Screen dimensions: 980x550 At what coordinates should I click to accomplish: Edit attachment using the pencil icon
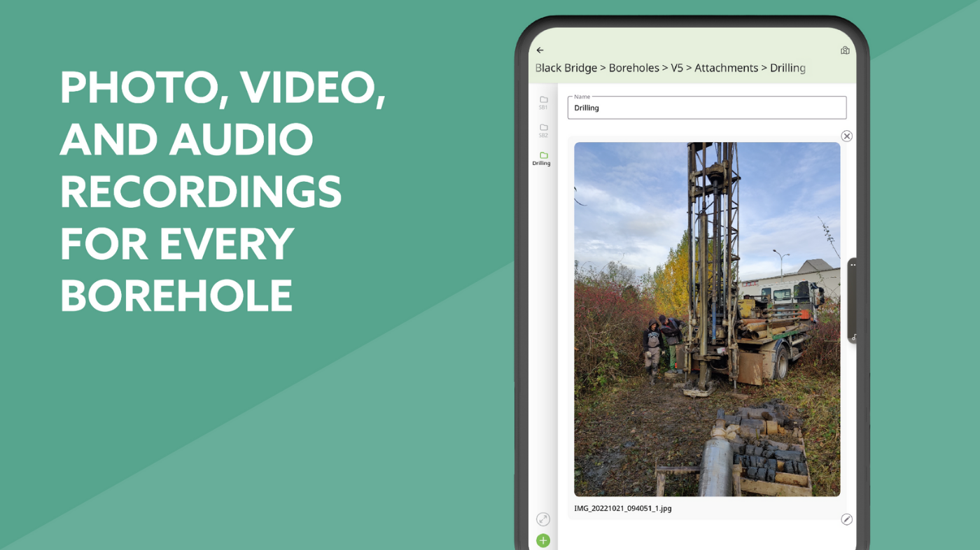846,519
